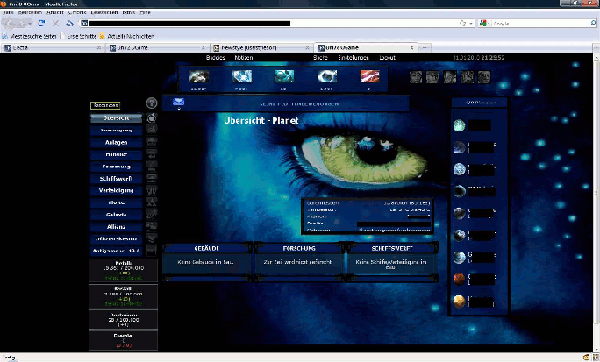The height and width of the screenshot is (362, 600).
Task: Select the red-brown planet in planet list
Action: pyautogui.click(x=459, y=279)
